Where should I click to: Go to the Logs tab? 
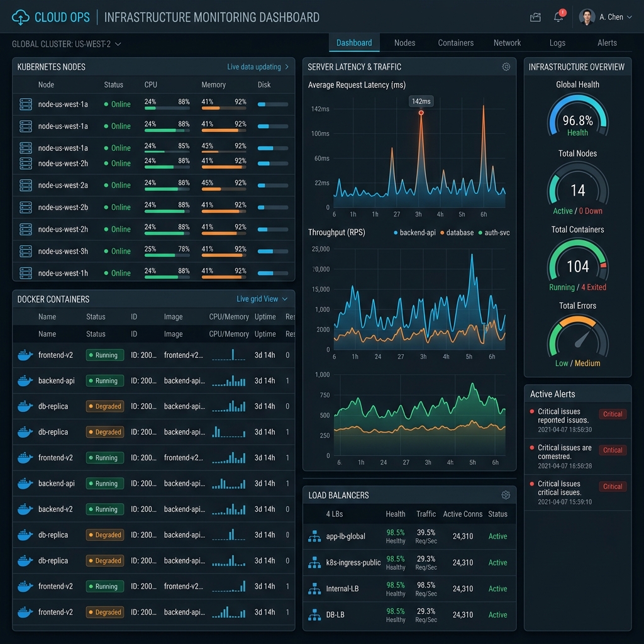click(x=557, y=43)
